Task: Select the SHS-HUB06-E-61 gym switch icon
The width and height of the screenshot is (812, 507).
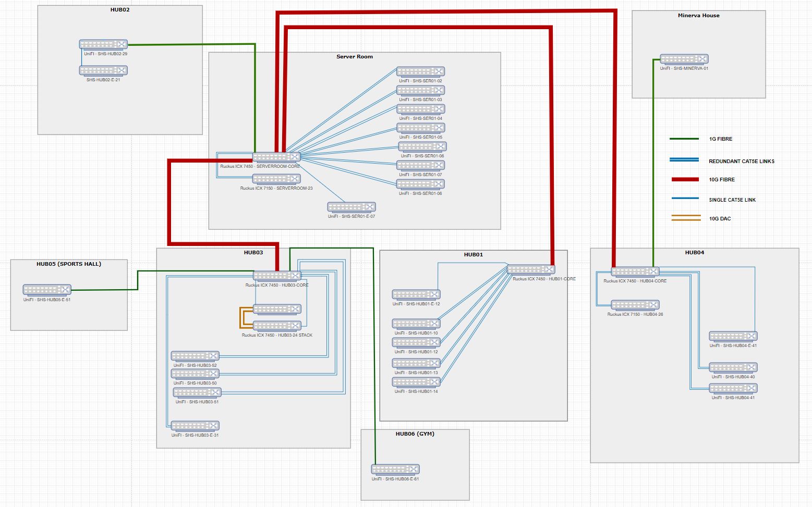Action: click(x=395, y=469)
